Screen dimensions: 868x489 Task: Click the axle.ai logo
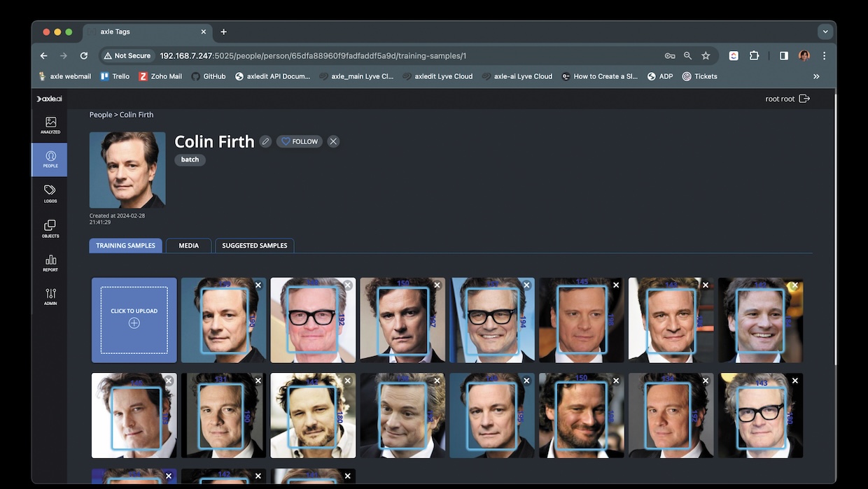point(50,99)
